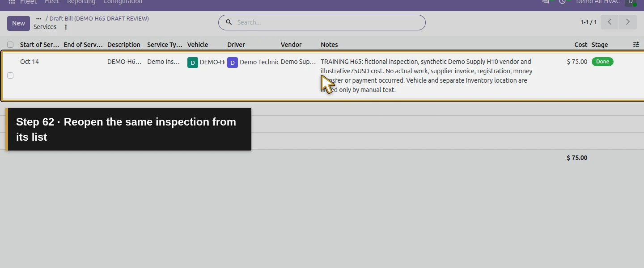Open the TRAINING H65 notes text
644x268 pixels.
click(x=427, y=75)
